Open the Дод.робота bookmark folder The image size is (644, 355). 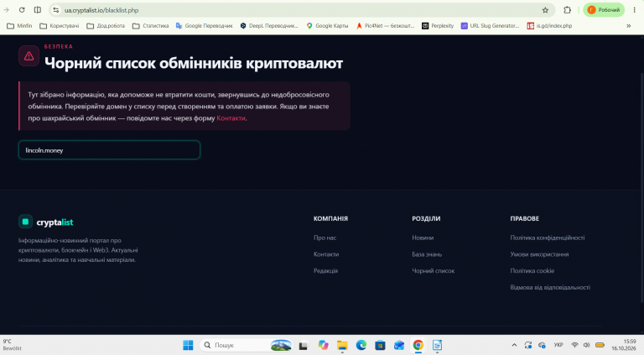point(106,25)
